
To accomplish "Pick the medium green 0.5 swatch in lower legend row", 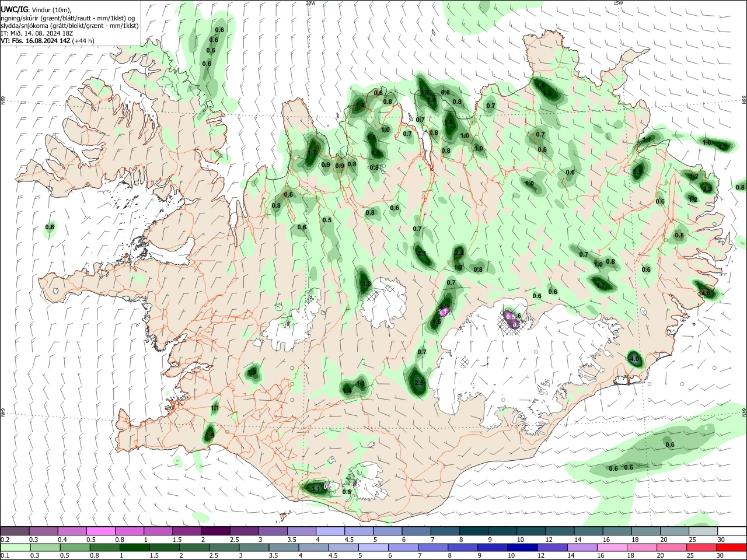I will [x=74, y=548].
